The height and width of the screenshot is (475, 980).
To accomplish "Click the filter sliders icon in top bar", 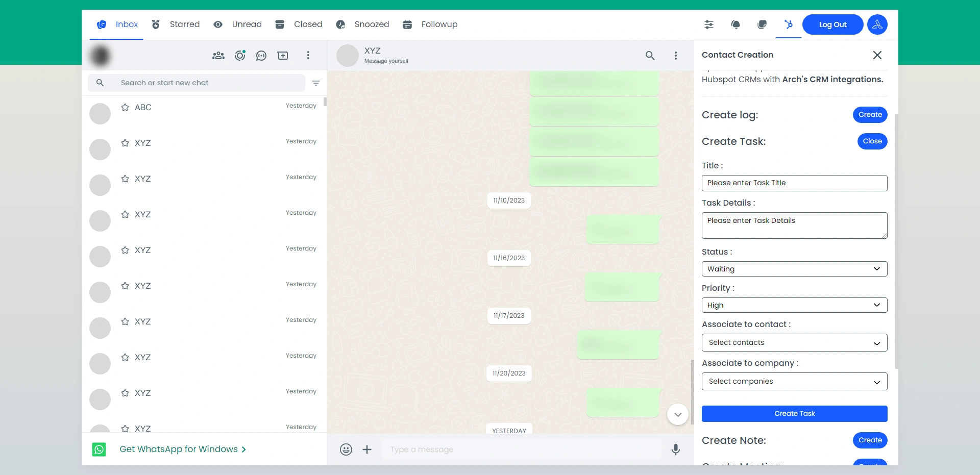I will (x=709, y=24).
